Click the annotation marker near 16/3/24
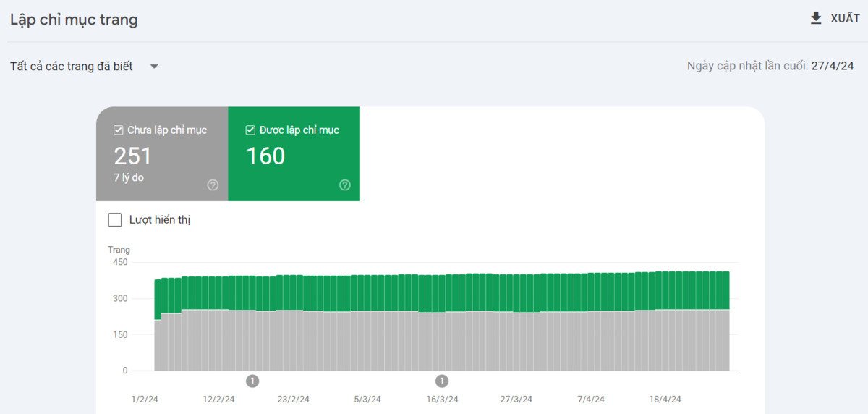The image size is (868, 414). (442, 381)
